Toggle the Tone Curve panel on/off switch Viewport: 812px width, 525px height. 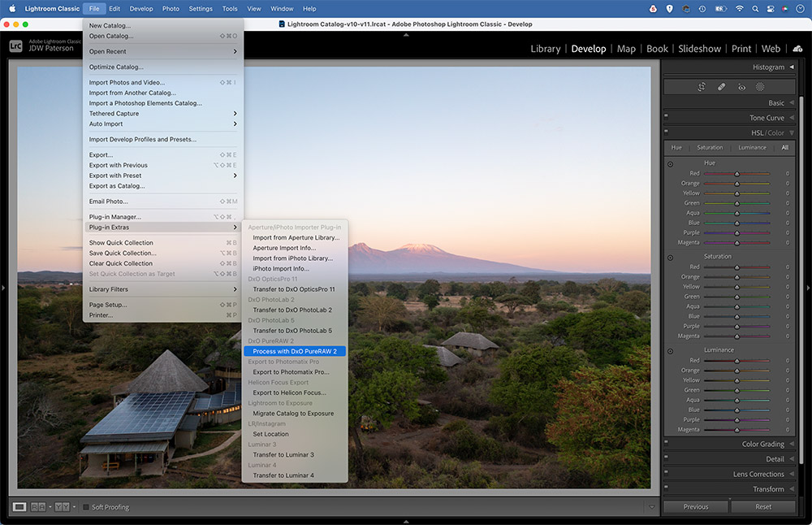click(666, 115)
